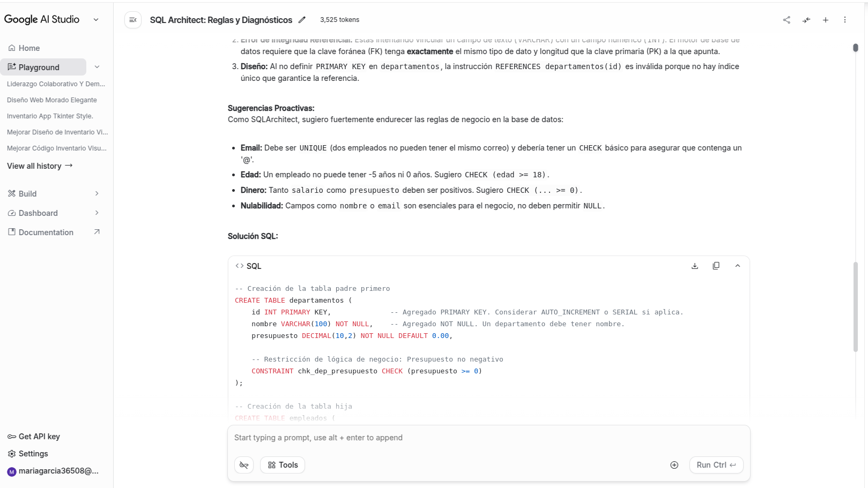The image size is (868, 488).
Task: Expand the Dashboard chevron arrow
Action: pyautogui.click(x=97, y=213)
